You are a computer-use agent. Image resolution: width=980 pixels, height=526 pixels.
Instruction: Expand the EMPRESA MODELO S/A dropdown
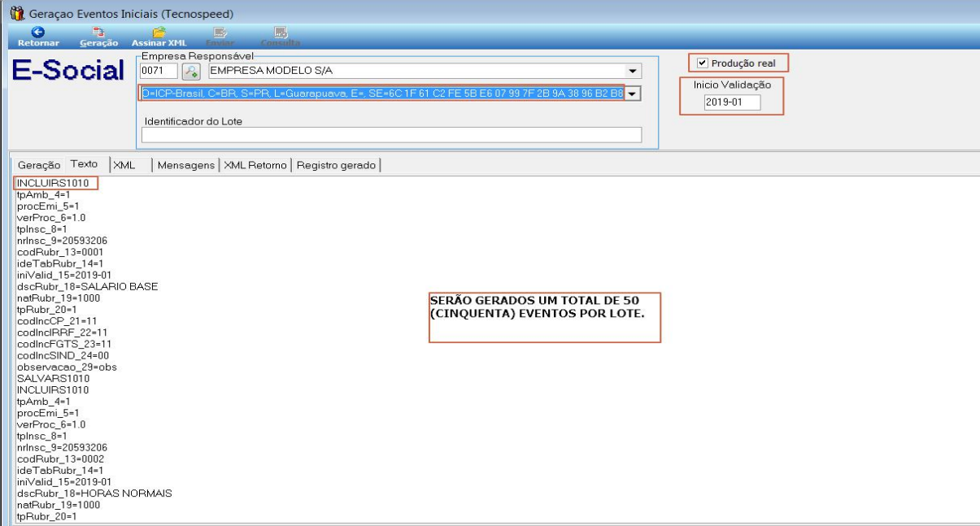(x=632, y=71)
